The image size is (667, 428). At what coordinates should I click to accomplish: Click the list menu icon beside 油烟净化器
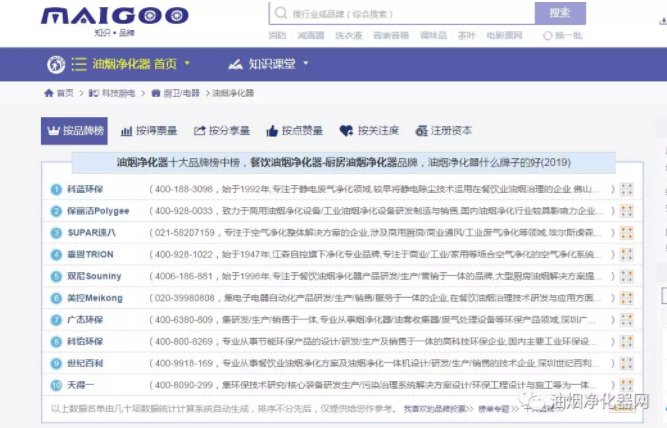[x=79, y=64]
